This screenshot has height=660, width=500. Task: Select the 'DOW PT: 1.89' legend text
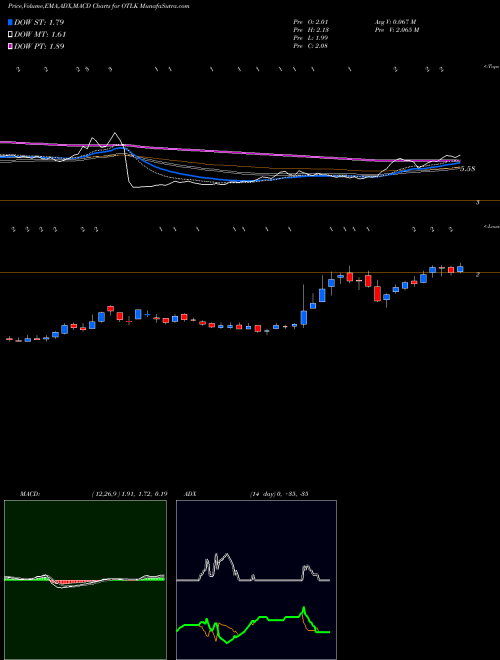[x=39, y=46]
